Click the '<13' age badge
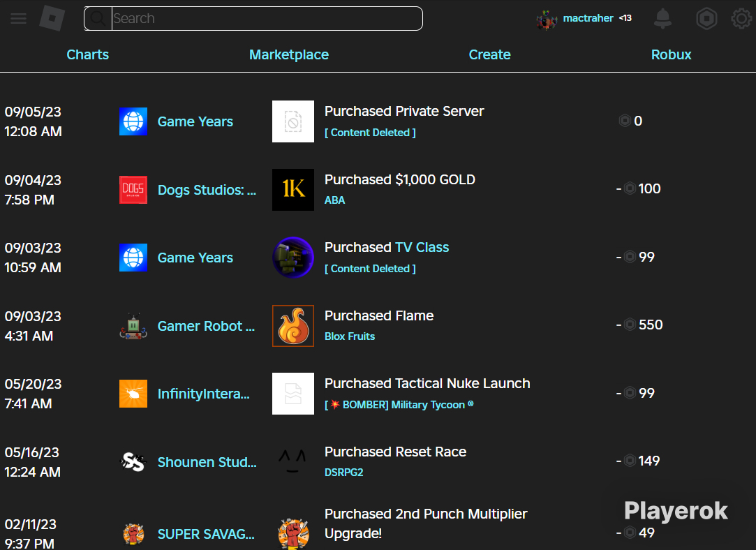The image size is (756, 550). coord(625,18)
